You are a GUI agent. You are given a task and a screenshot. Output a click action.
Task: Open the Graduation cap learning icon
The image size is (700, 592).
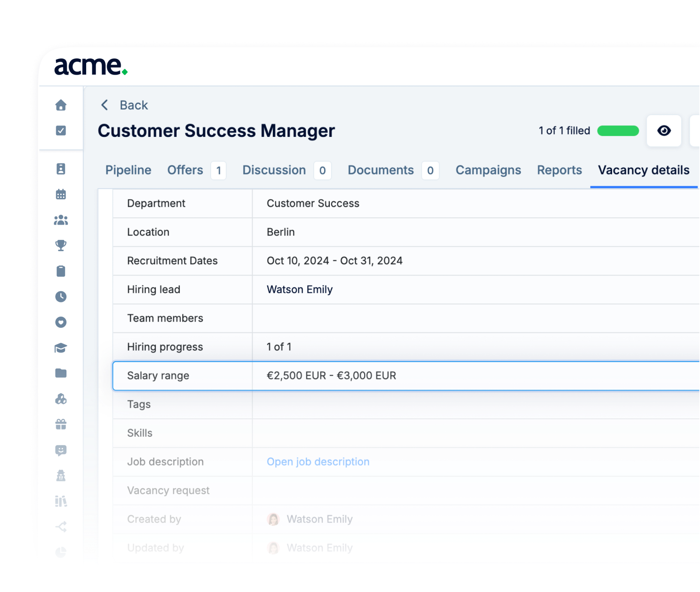[x=60, y=348]
